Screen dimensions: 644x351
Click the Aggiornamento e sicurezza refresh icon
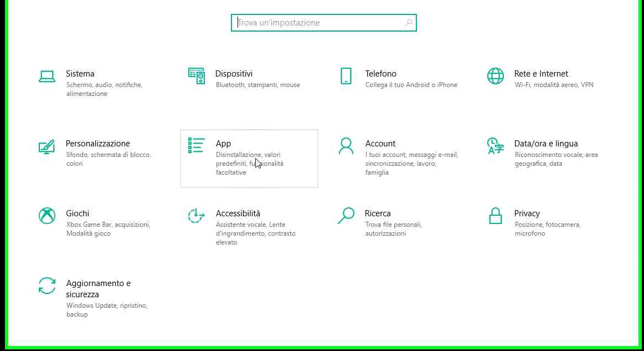point(47,286)
